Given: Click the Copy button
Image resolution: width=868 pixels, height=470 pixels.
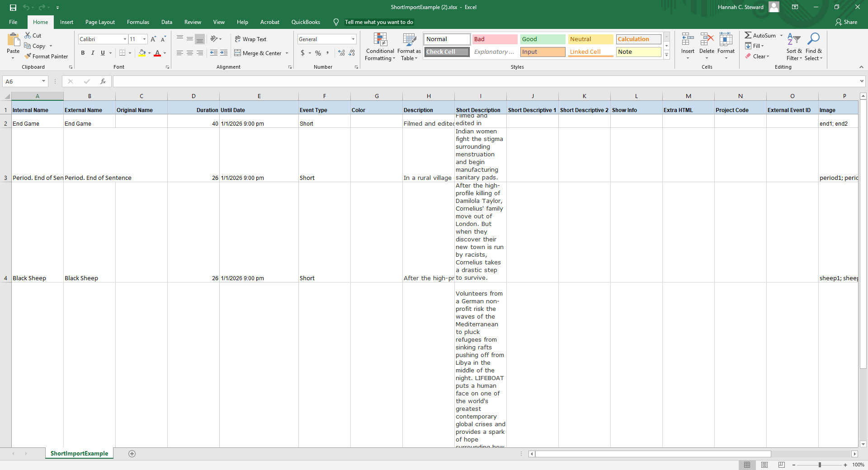Looking at the screenshot, I should point(35,46).
